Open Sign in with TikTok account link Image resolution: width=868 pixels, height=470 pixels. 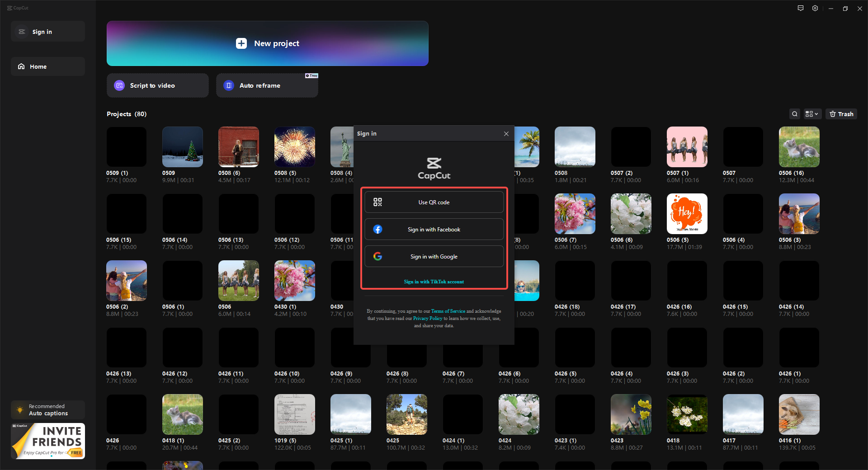pyautogui.click(x=434, y=282)
